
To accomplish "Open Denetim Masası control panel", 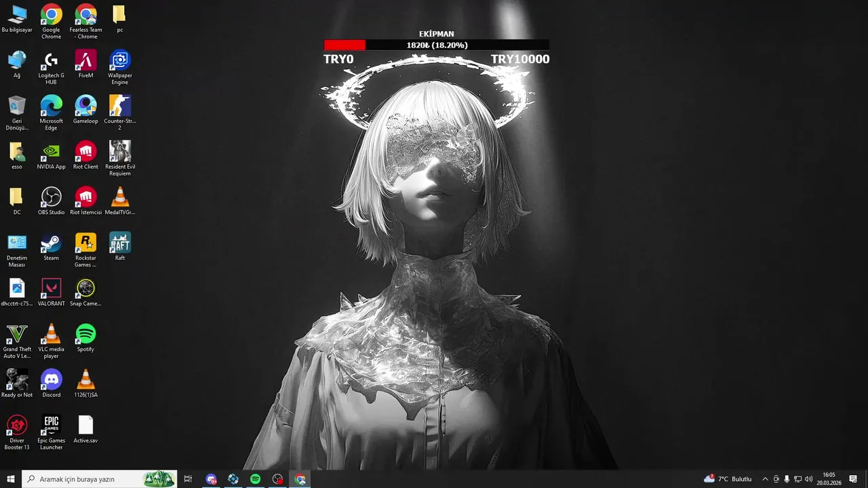I will [17, 250].
